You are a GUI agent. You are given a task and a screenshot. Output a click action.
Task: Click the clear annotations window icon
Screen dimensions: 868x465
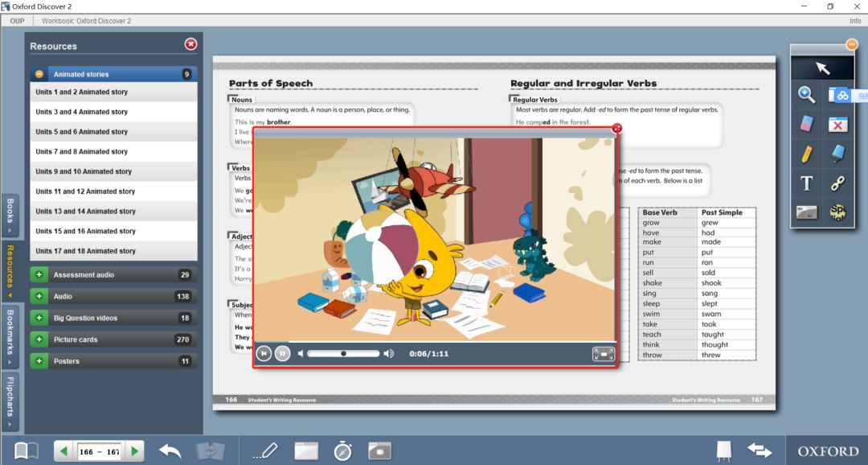point(837,124)
